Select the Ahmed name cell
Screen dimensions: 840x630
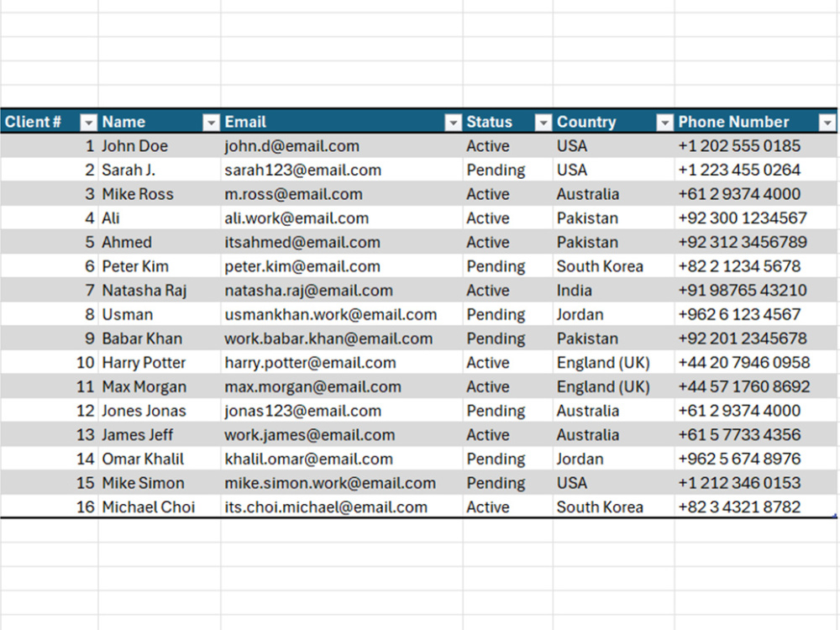click(x=159, y=242)
